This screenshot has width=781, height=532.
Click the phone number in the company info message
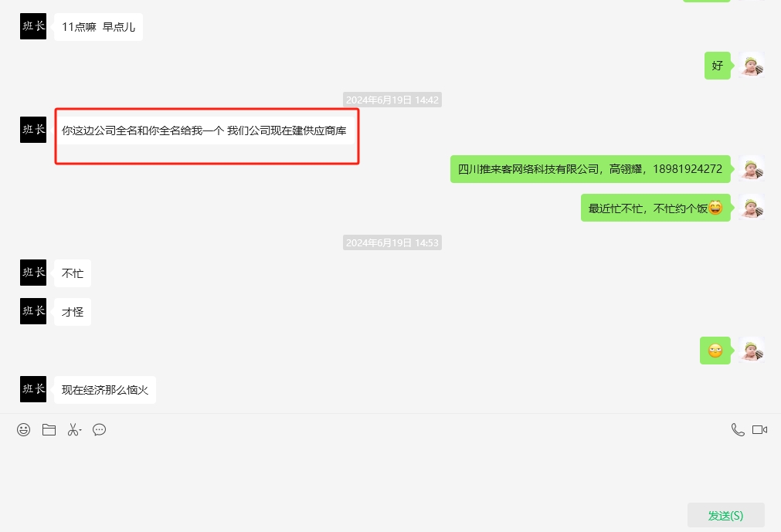(686, 168)
